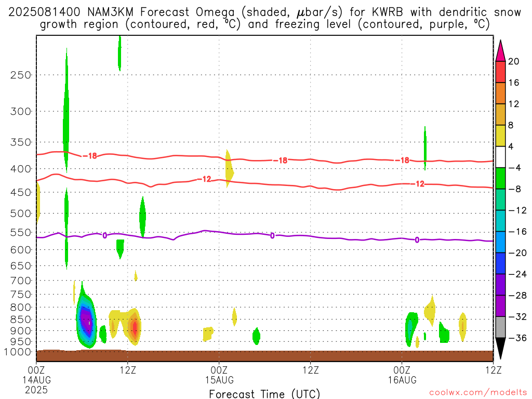532x399 pixels.
Task: Click the 350 pressure axis label
Action: click(21, 142)
